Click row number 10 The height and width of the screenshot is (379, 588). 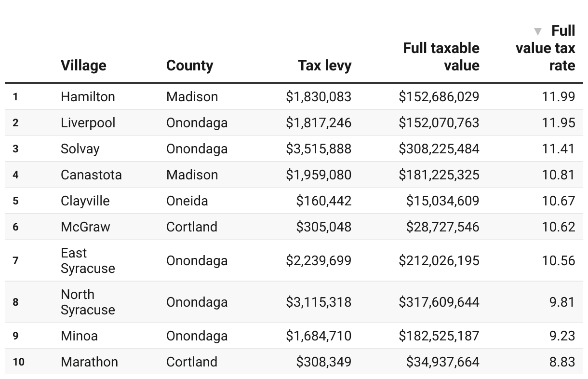[18, 362]
